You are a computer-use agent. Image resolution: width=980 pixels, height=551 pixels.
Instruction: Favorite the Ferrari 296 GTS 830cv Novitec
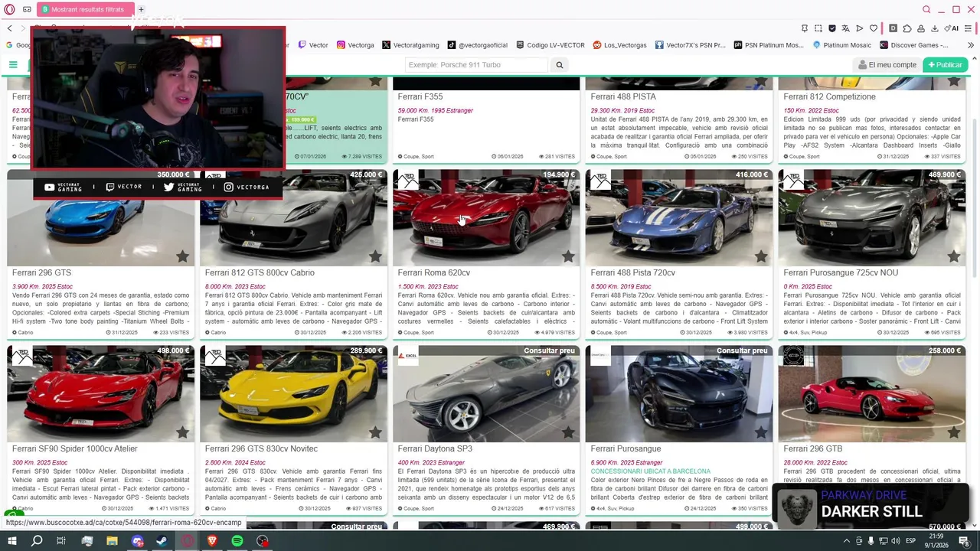click(375, 432)
